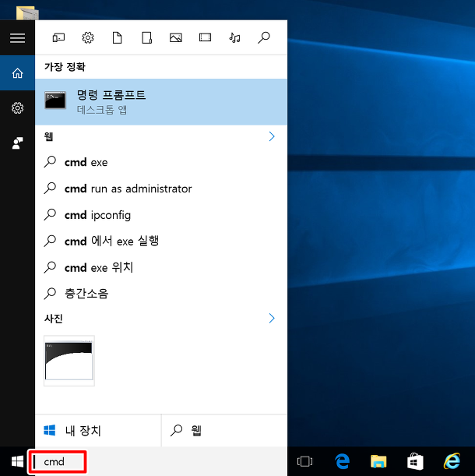The width and height of the screenshot is (475, 476).
Task: Filter results by Documents icon
Action: tap(117, 37)
